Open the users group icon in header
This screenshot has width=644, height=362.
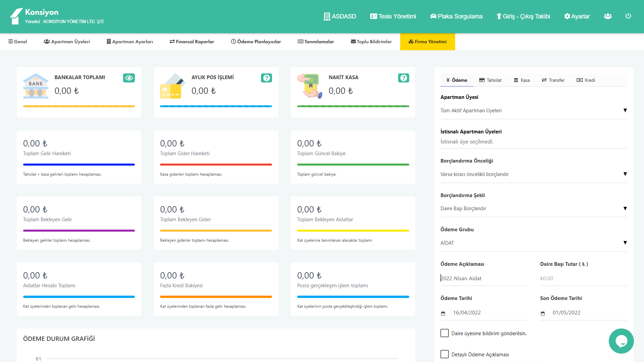pyautogui.click(x=607, y=16)
